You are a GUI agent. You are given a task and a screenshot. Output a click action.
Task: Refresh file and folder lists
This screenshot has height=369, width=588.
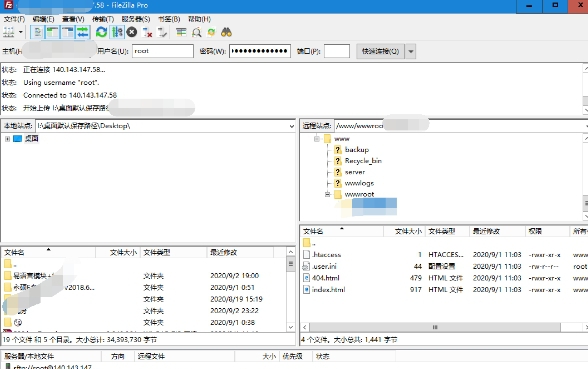[x=101, y=32]
